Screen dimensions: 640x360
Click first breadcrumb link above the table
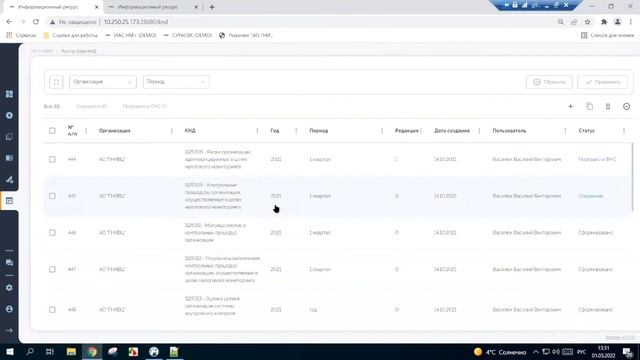[x=42, y=51]
